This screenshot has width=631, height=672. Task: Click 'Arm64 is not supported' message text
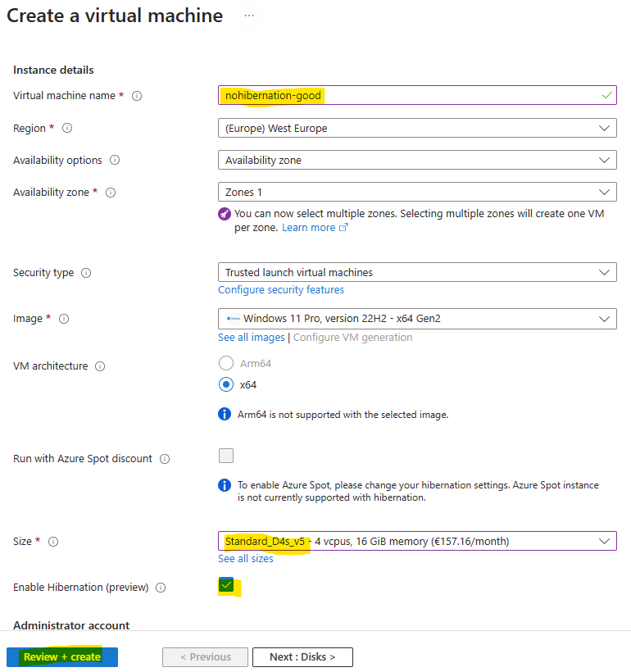[x=343, y=415]
